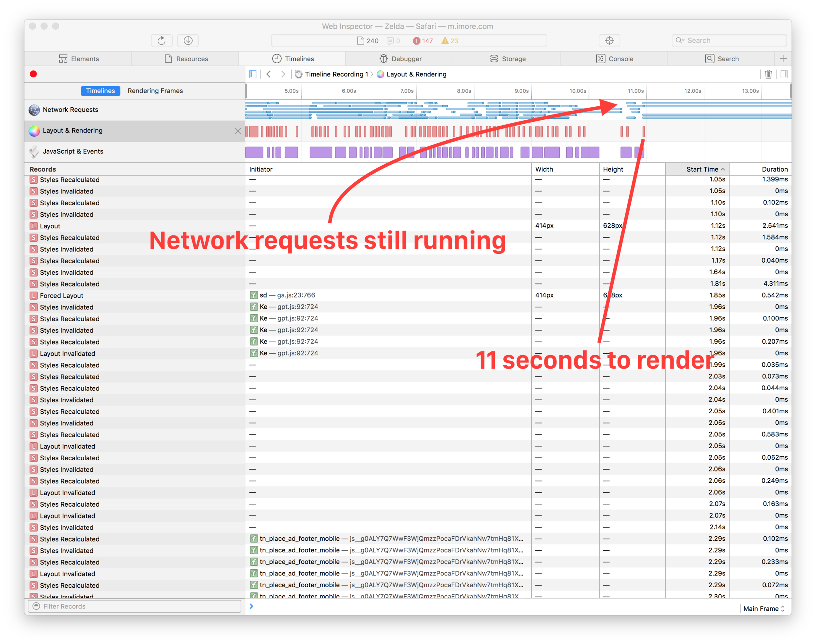Select the Layout & Rendering timeline row
Viewport: 816px width, 644px height.
pyautogui.click(x=135, y=131)
